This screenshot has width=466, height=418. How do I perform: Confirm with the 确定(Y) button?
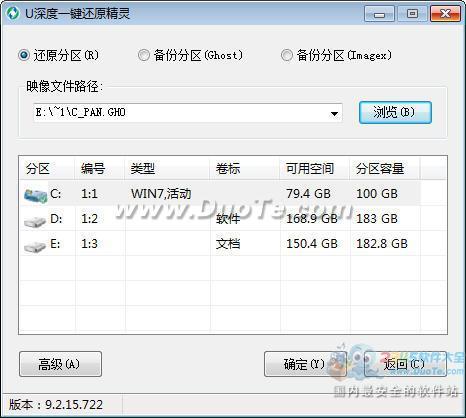(x=305, y=364)
